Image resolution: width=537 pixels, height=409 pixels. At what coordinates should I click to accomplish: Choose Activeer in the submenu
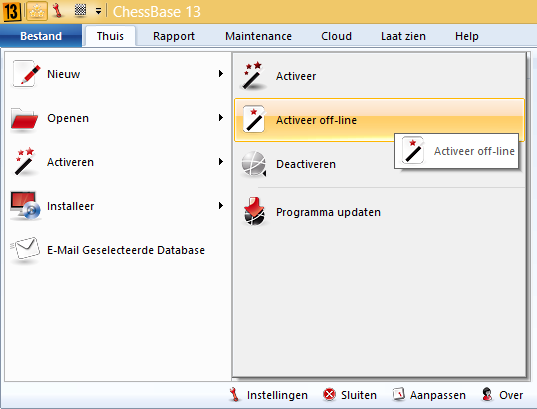coord(379,76)
